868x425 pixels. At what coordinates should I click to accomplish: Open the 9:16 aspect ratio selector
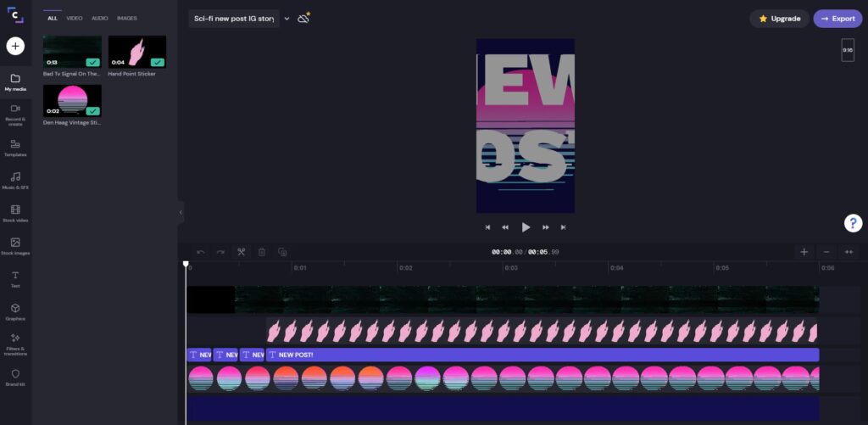(847, 50)
